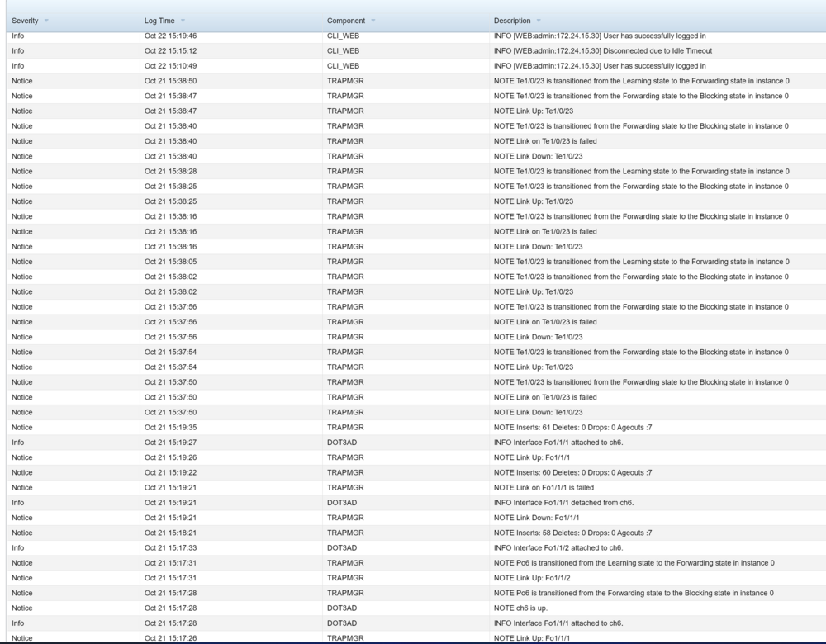826x644 pixels.
Task: Select Te1/0/23 Learning to Forwarding description at 15:38:28
Action: [x=641, y=171]
